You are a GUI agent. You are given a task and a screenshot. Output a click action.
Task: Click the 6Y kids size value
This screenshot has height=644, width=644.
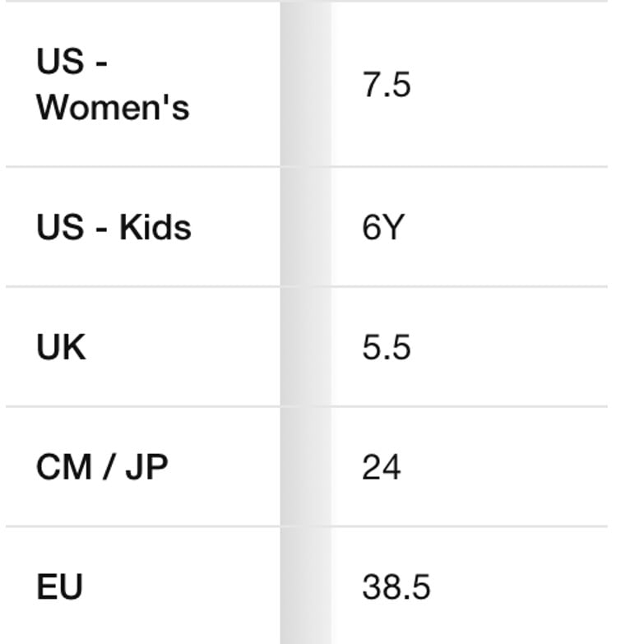pyautogui.click(x=383, y=227)
